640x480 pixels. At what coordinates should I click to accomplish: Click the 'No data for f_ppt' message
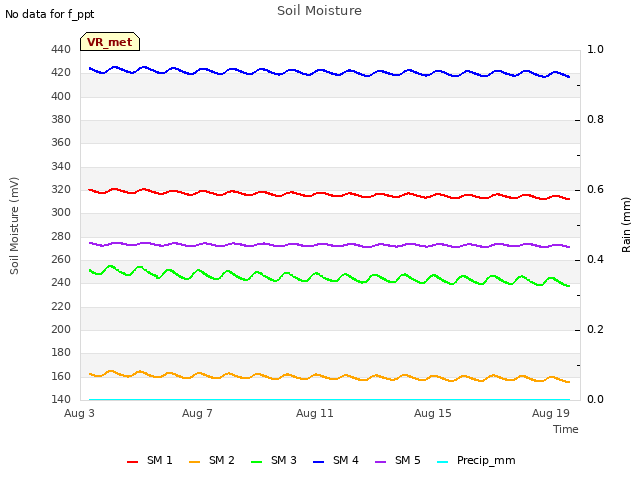click(x=49, y=14)
